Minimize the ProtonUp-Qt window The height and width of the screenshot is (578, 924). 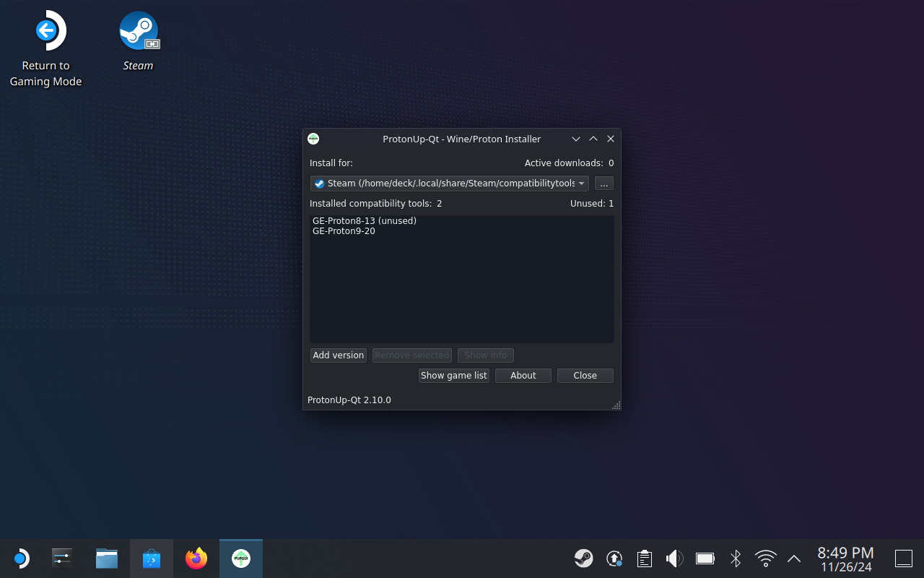[x=576, y=139]
